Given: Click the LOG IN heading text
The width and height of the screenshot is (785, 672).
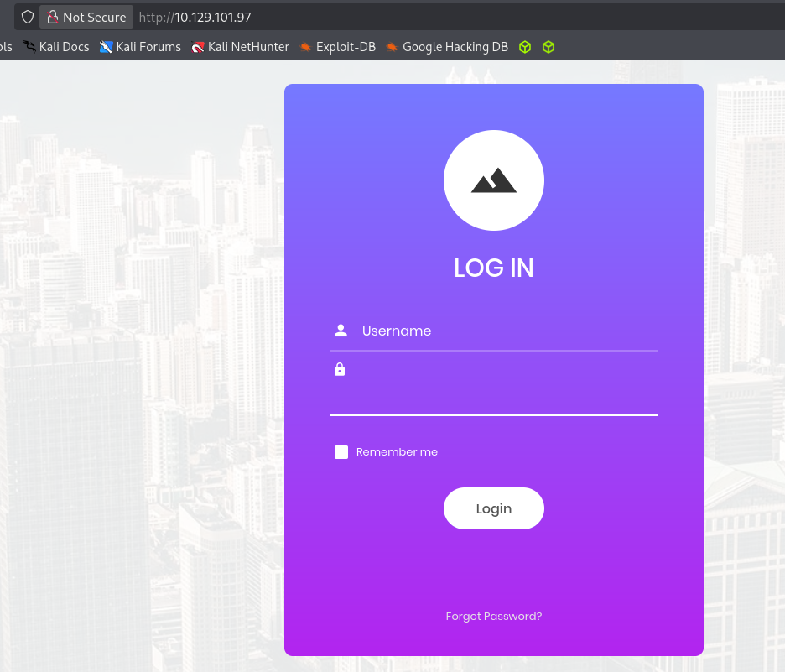Looking at the screenshot, I should [494, 268].
